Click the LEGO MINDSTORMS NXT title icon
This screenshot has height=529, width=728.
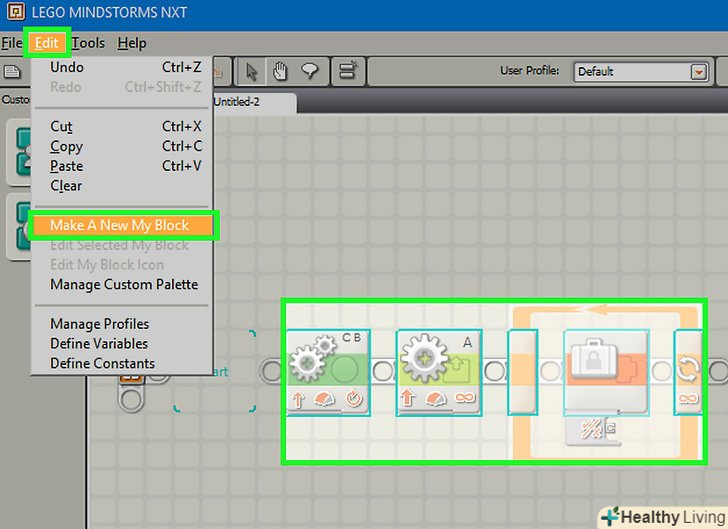(15, 12)
